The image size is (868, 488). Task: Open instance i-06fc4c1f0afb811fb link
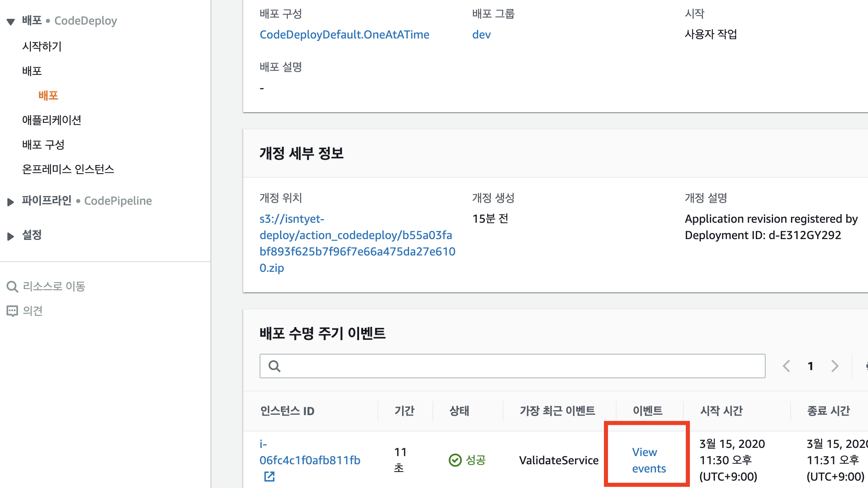click(x=310, y=452)
